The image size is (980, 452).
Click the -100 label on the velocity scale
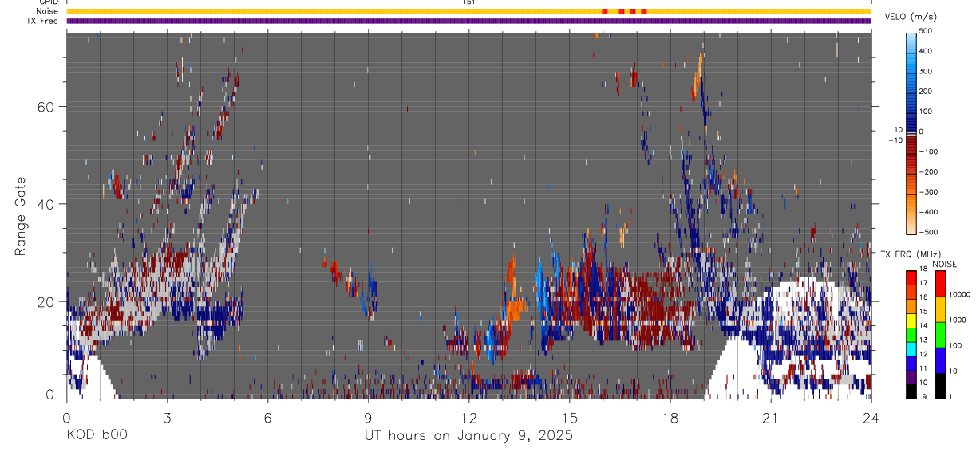click(x=927, y=151)
